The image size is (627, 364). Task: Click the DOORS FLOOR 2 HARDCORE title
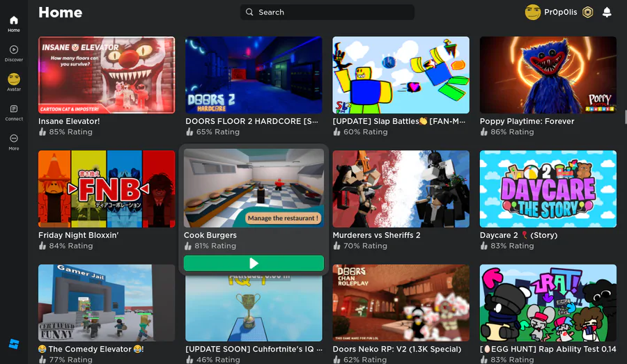[x=251, y=121]
